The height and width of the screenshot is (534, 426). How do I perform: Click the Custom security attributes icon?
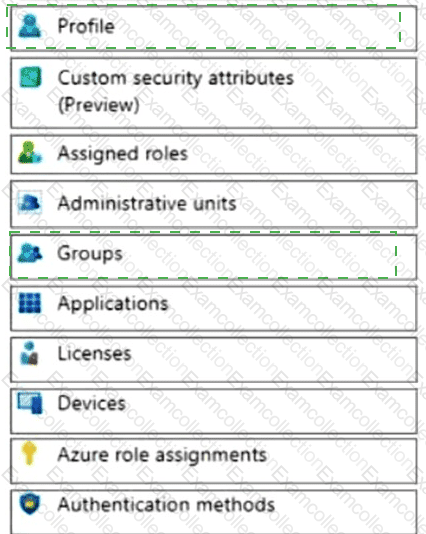[x=30, y=77]
